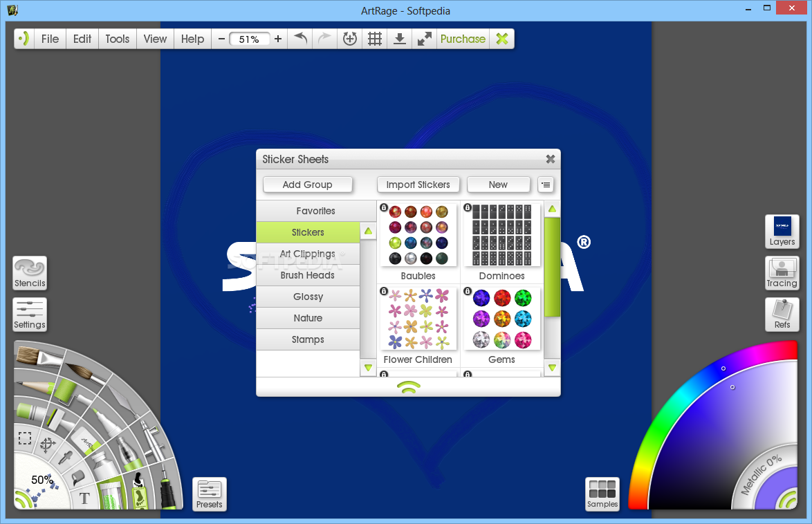Toggle the lock on Baubles sheet
The width and height of the screenshot is (812, 524).
[384, 207]
